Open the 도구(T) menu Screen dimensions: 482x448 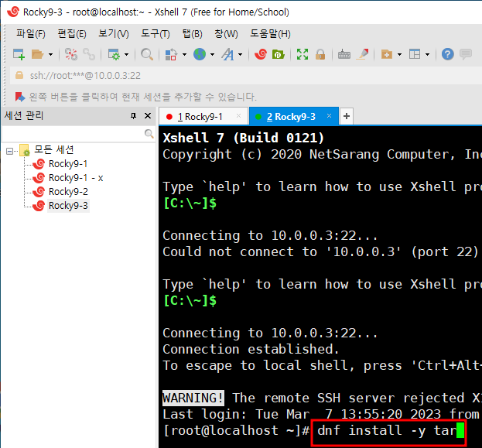point(156,33)
